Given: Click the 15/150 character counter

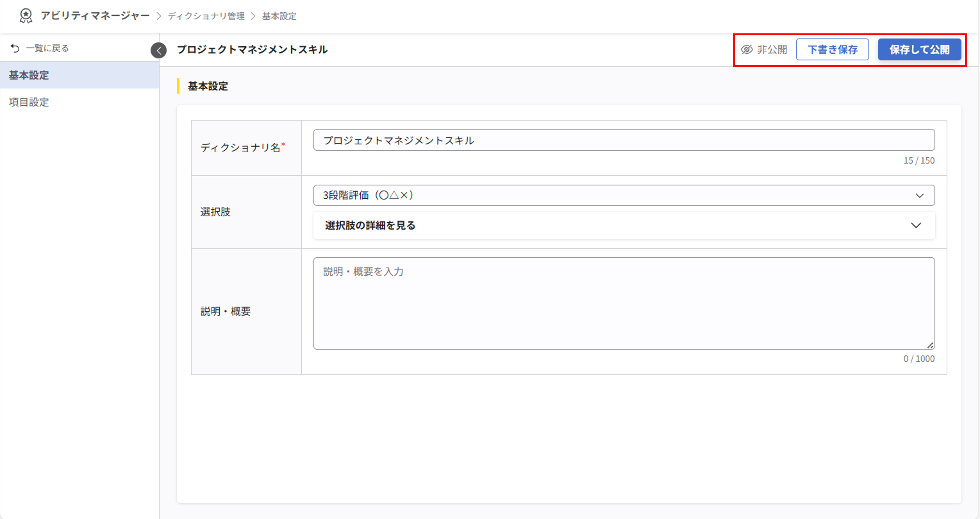Looking at the screenshot, I should 919,160.
